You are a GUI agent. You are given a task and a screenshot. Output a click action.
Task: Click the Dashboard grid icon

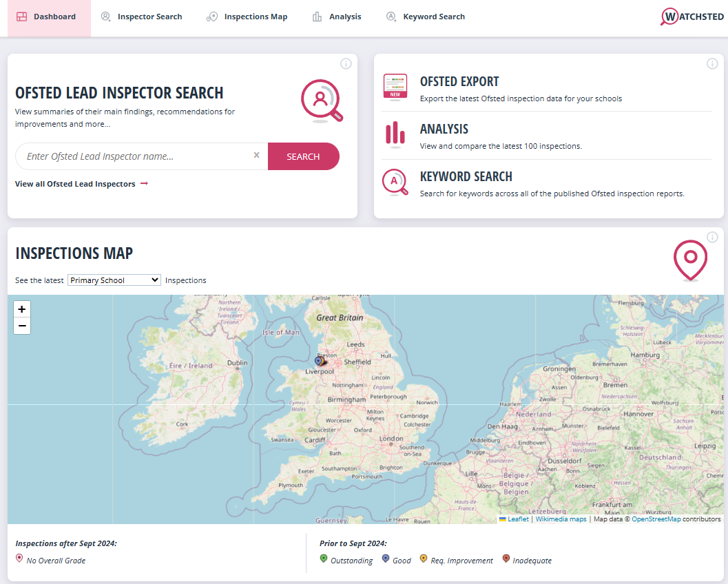(21, 17)
